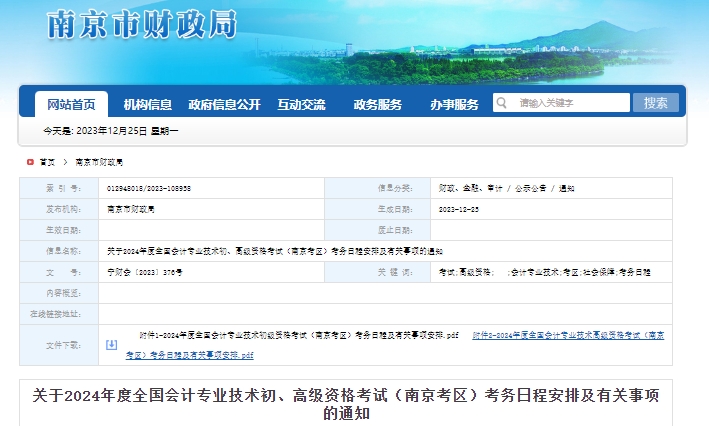Image resolution: width=709 pixels, height=426 pixels.
Task: Open attachment 1 初级资格考试 PDF link
Action: [299, 334]
